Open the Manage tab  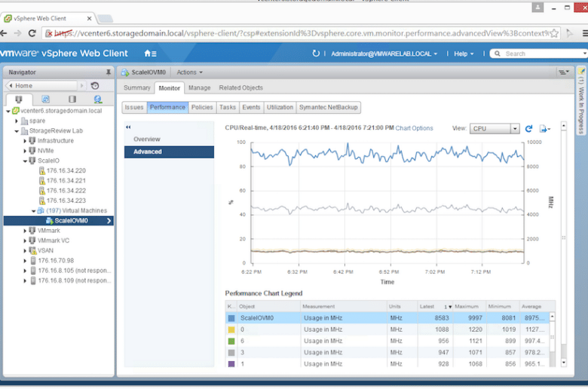pyautogui.click(x=199, y=87)
